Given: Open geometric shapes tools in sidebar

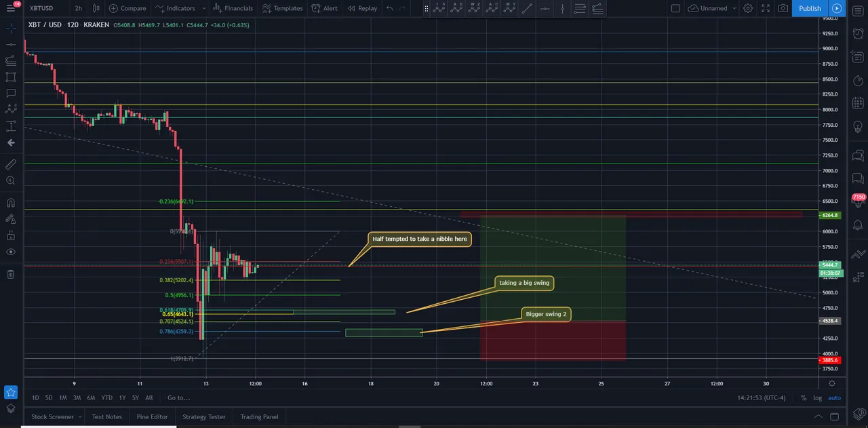Looking at the screenshot, I should pos(10,77).
